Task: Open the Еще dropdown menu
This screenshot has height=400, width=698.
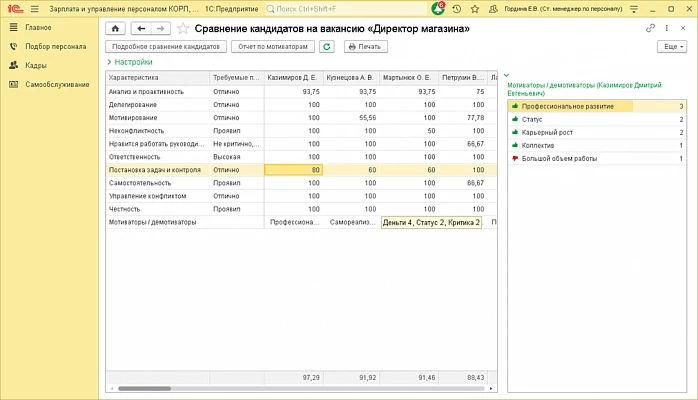Action: click(x=672, y=46)
